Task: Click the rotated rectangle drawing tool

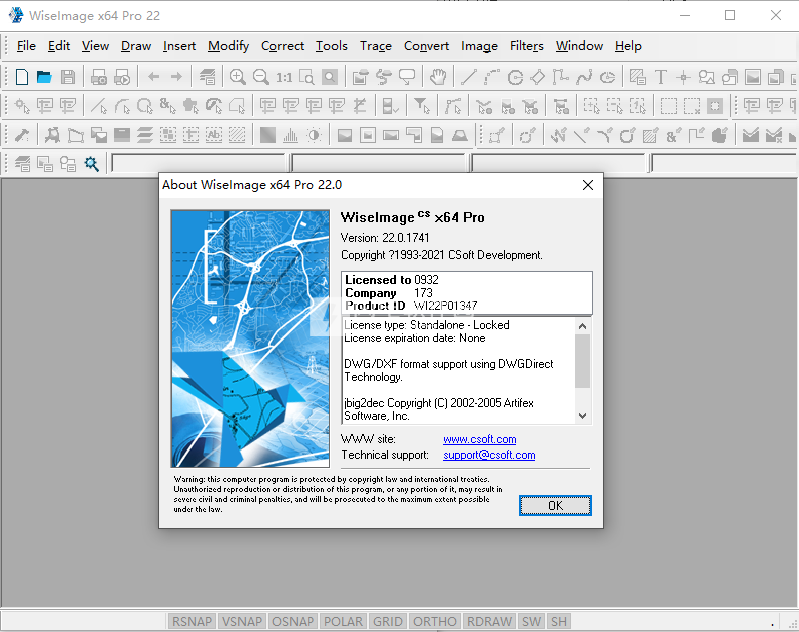Action: click(x=538, y=77)
